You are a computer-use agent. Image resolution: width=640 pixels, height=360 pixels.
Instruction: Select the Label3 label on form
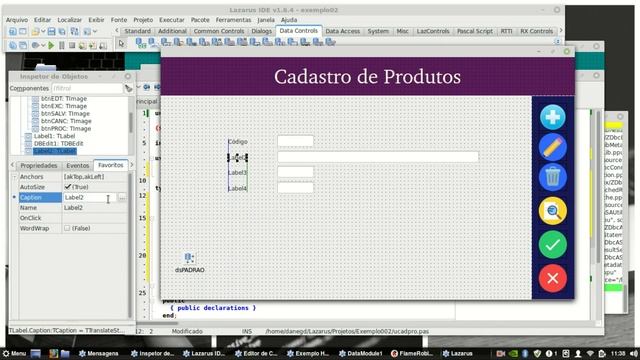point(238,173)
